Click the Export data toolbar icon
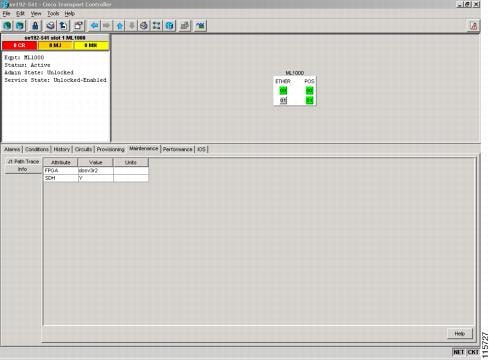 pos(63,26)
